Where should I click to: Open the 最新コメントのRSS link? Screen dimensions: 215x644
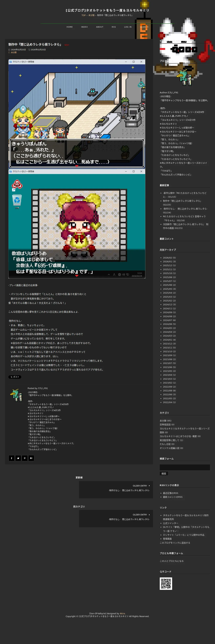point(173,497)
